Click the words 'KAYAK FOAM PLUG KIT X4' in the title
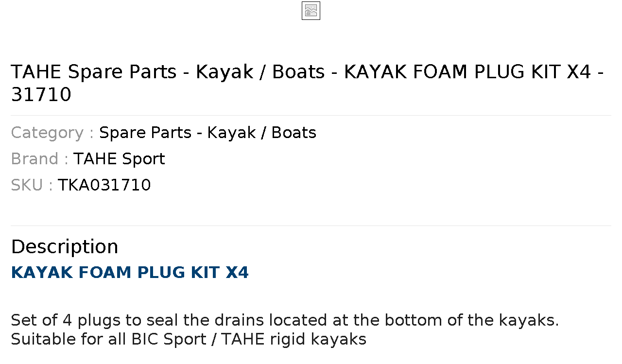The height and width of the screenshot is (364, 622). point(467,72)
